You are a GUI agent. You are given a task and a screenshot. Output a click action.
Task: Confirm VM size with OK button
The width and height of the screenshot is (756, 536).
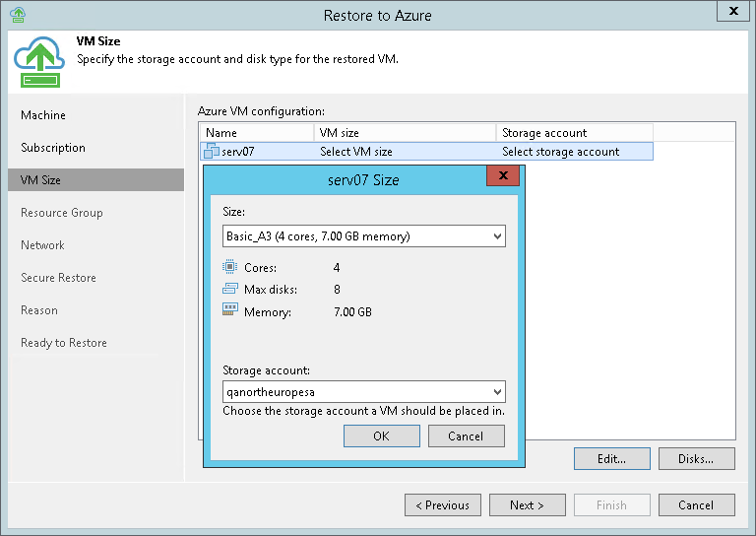pyautogui.click(x=382, y=436)
